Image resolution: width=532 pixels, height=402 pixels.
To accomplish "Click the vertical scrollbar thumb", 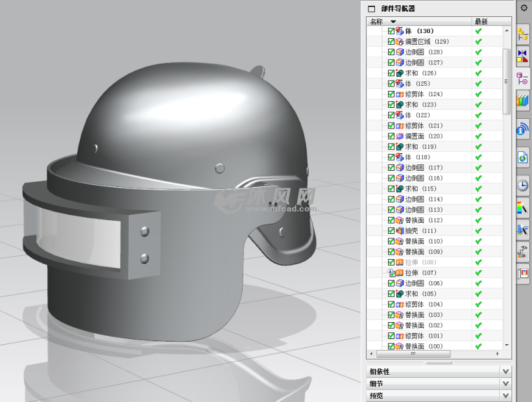I will point(507,81).
